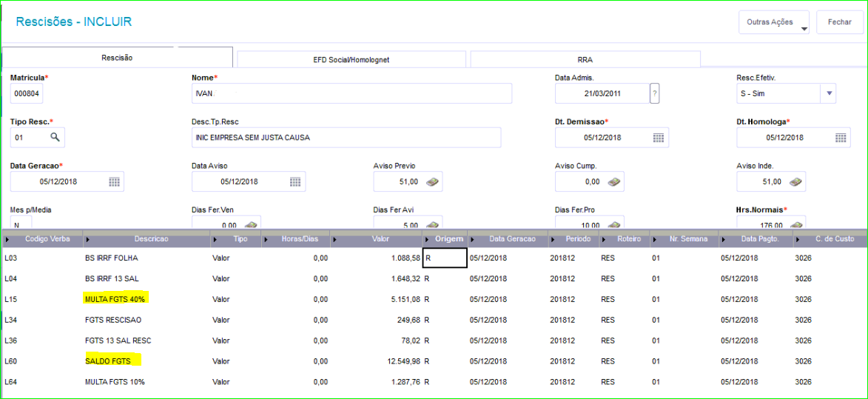
Task: Sort by Valor column header
Action: (376, 238)
